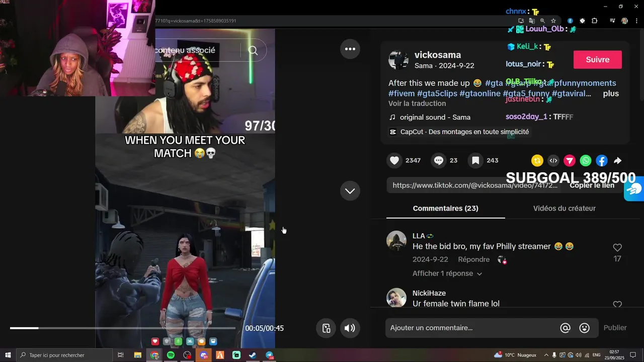Share the video via WhatsApp icon
Viewport: 644px width, 362px height.
point(586,160)
